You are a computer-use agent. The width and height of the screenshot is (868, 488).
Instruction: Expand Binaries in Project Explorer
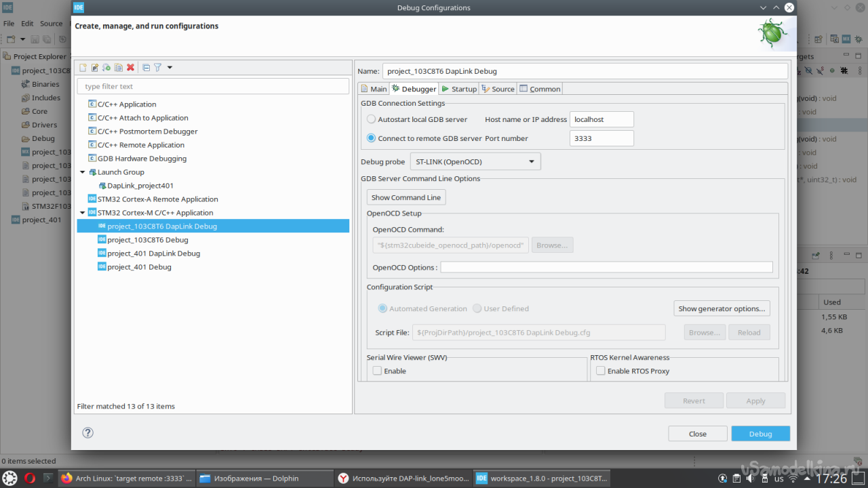click(x=45, y=84)
